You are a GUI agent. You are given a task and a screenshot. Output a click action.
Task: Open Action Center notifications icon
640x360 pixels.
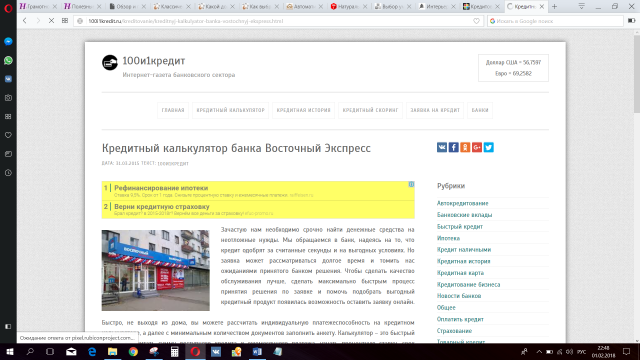click(x=627, y=352)
